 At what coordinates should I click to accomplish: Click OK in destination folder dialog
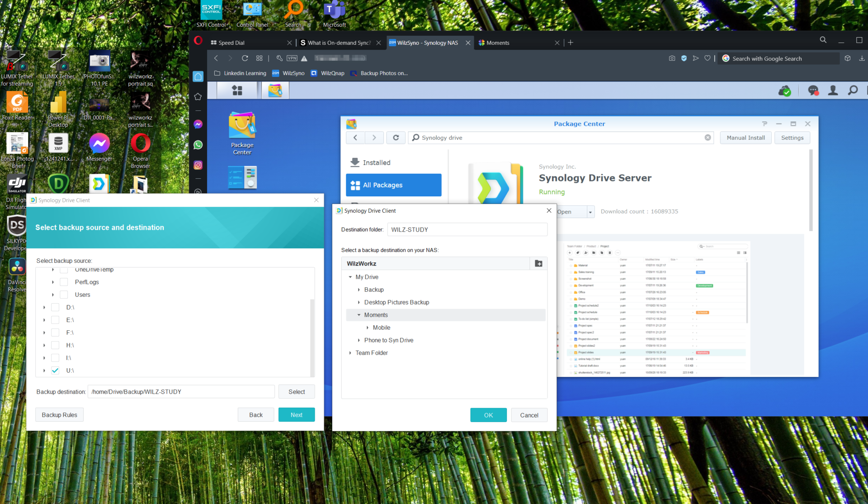[488, 415]
